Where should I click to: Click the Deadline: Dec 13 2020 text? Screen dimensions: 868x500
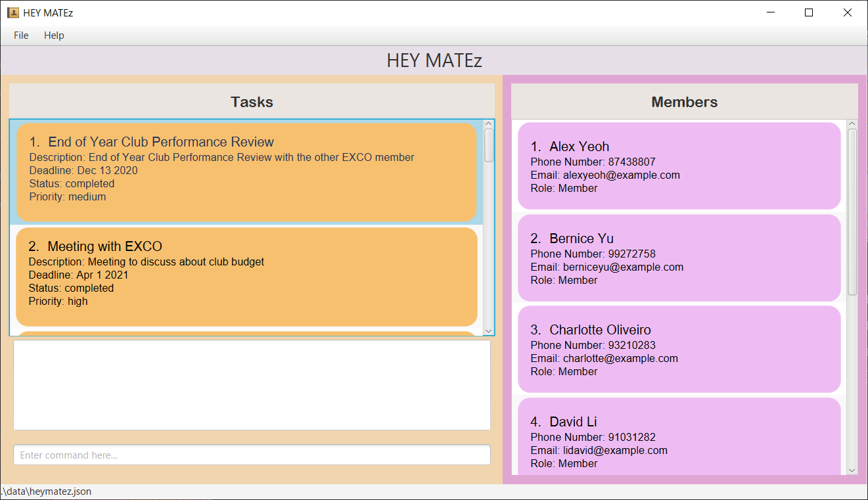pos(83,170)
